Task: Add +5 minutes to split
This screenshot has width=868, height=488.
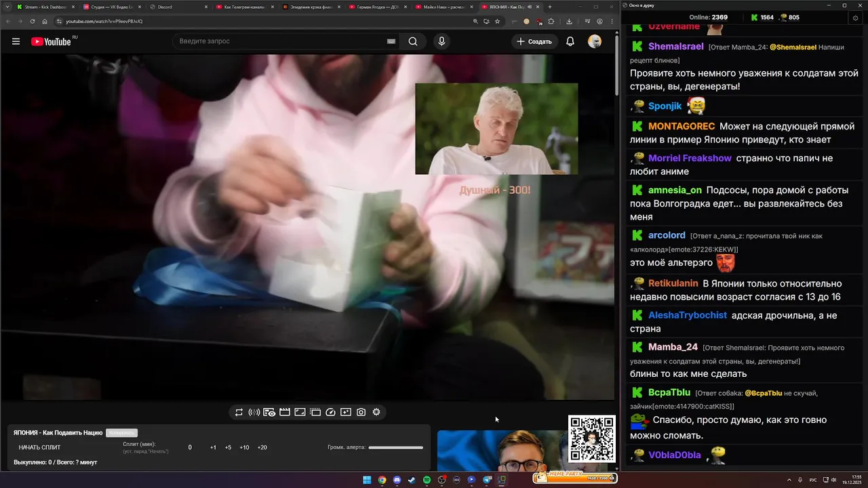Action: pos(228,447)
